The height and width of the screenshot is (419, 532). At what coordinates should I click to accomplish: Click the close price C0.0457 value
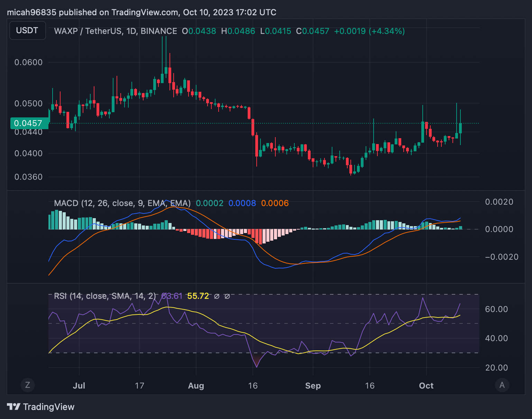[x=313, y=31]
